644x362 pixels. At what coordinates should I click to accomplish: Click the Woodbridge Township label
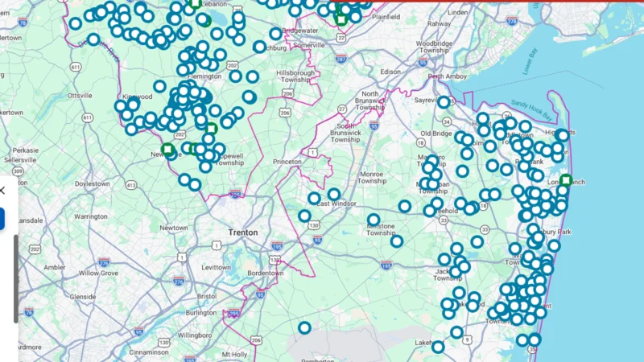(x=434, y=47)
